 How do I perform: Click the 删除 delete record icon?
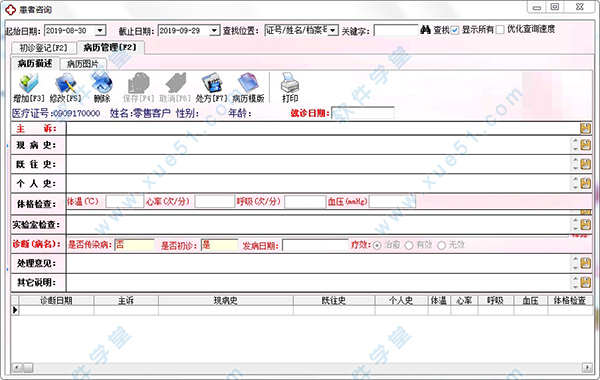pyautogui.click(x=102, y=83)
